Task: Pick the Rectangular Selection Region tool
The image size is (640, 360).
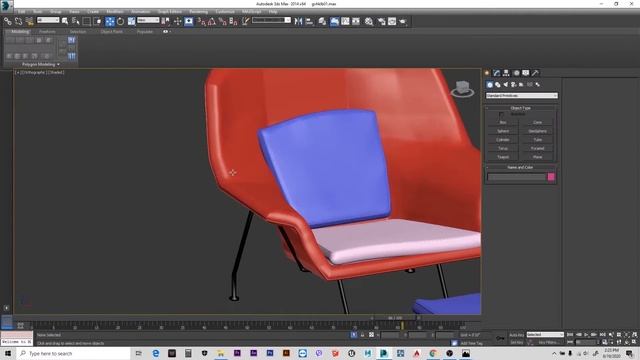Action: pyautogui.click(x=87, y=21)
